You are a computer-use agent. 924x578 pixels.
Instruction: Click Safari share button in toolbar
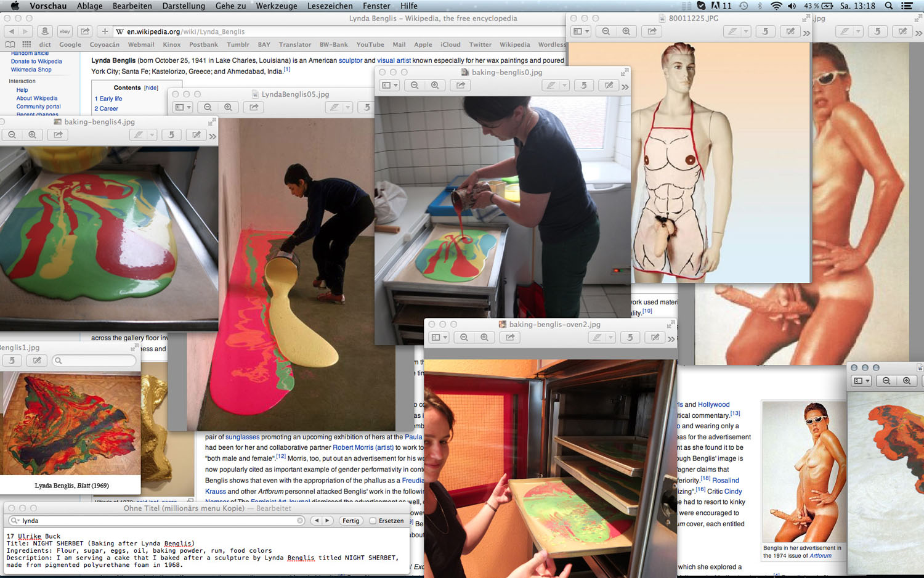click(x=85, y=31)
